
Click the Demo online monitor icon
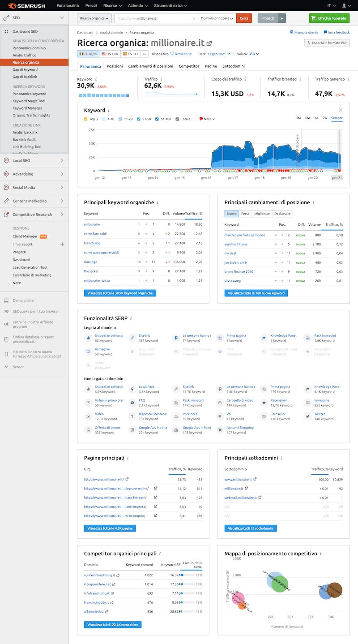click(x=6, y=301)
